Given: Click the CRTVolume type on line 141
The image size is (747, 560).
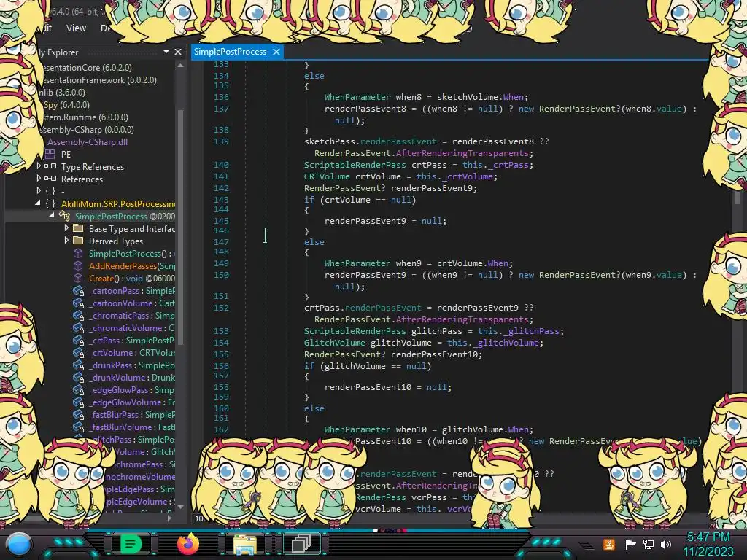Looking at the screenshot, I should tap(327, 176).
